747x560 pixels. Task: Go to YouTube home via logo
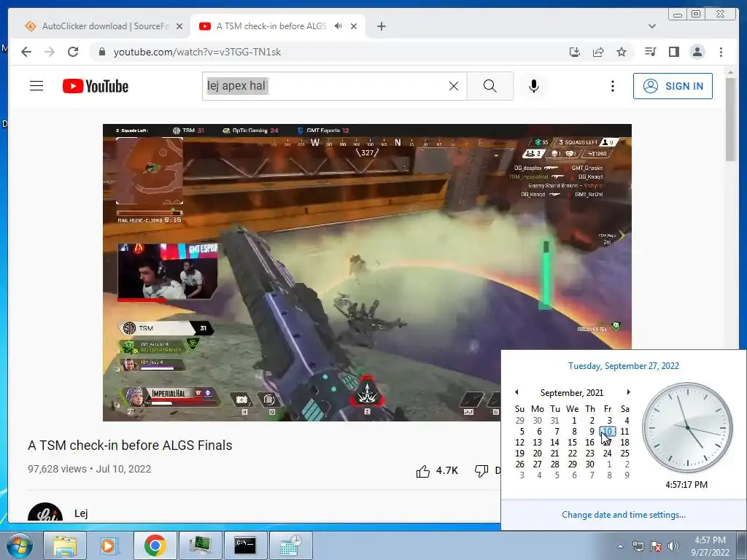click(x=96, y=86)
